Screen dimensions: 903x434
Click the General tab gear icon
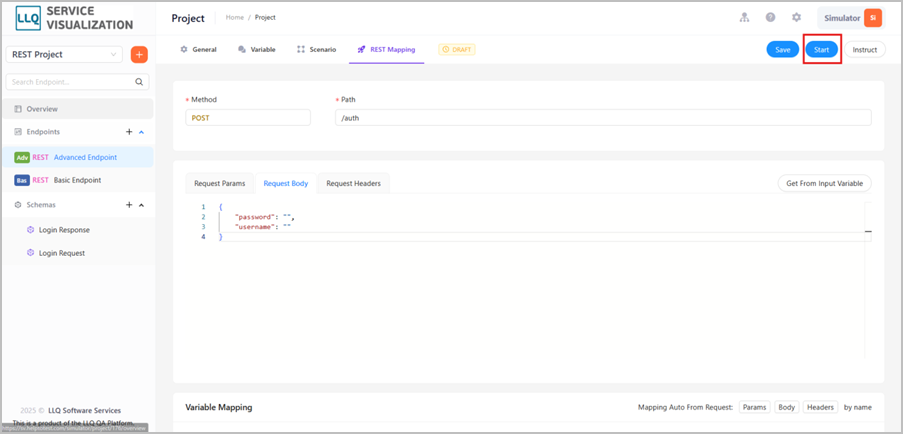(x=184, y=50)
